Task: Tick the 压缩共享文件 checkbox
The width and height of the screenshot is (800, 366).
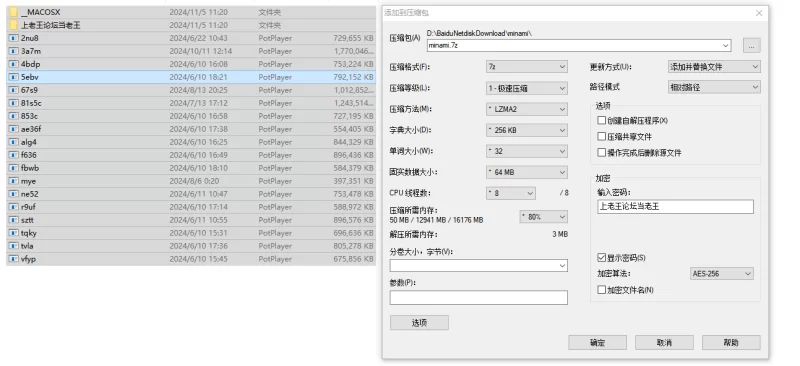Action: pos(602,136)
